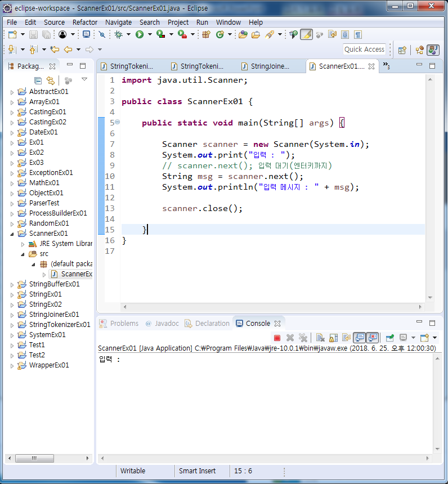Switch to the Declaration tab

[x=207, y=324]
